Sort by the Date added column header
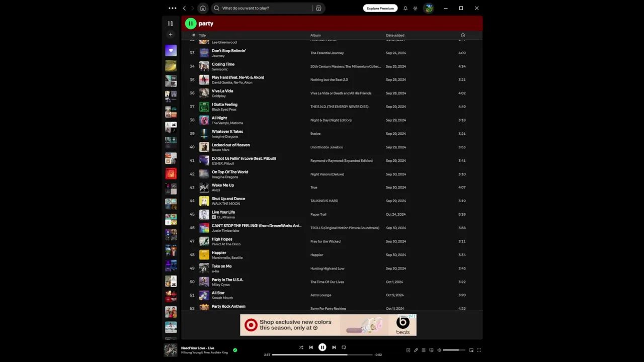This screenshot has height=362, width=644. [395, 35]
